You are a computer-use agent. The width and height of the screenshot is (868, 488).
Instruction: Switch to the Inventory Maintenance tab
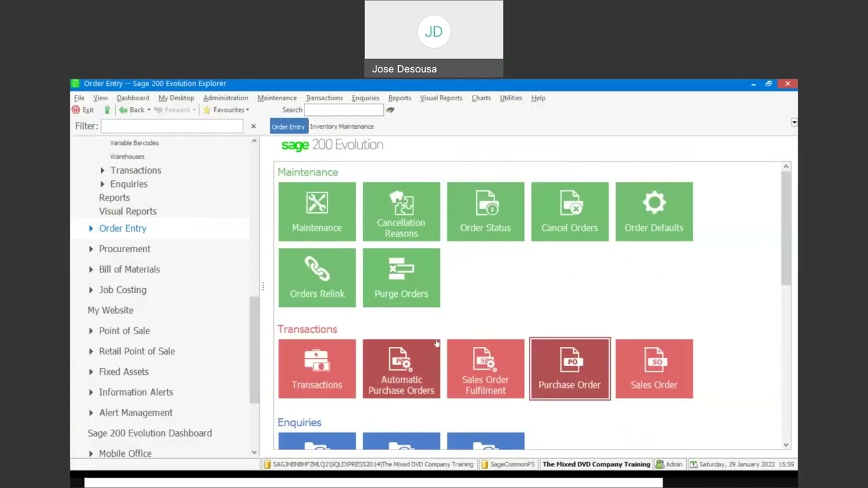tap(342, 126)
